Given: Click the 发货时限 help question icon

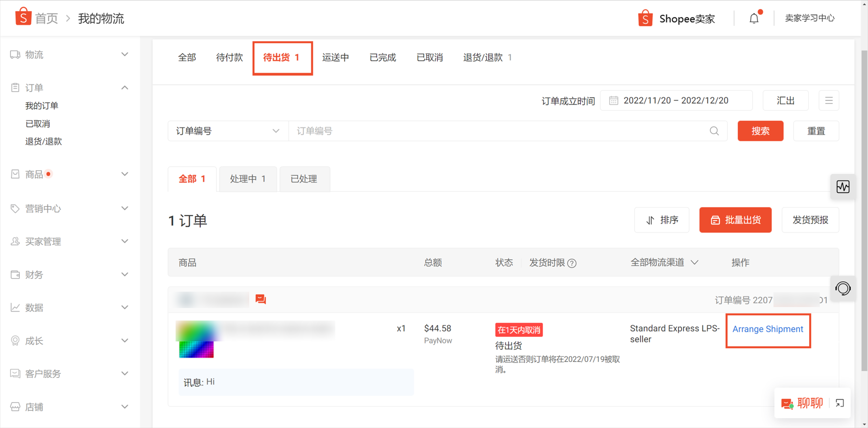Looking at the screenshot, I should 572,263.
